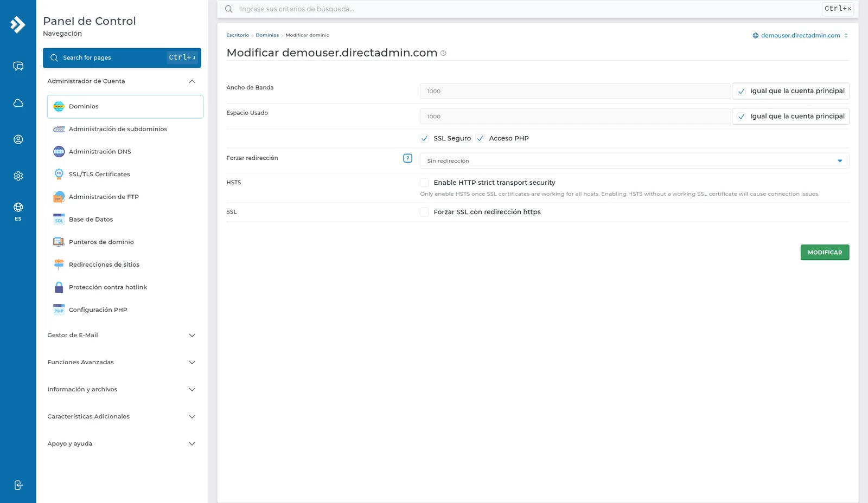Open the user account icon in left rail
868x503 pixels.
point(18,139)
